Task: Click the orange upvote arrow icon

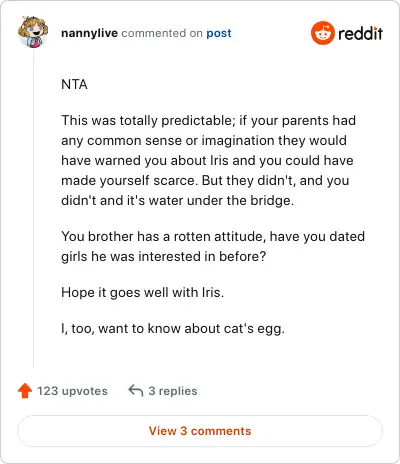Action: coord(25,391)
